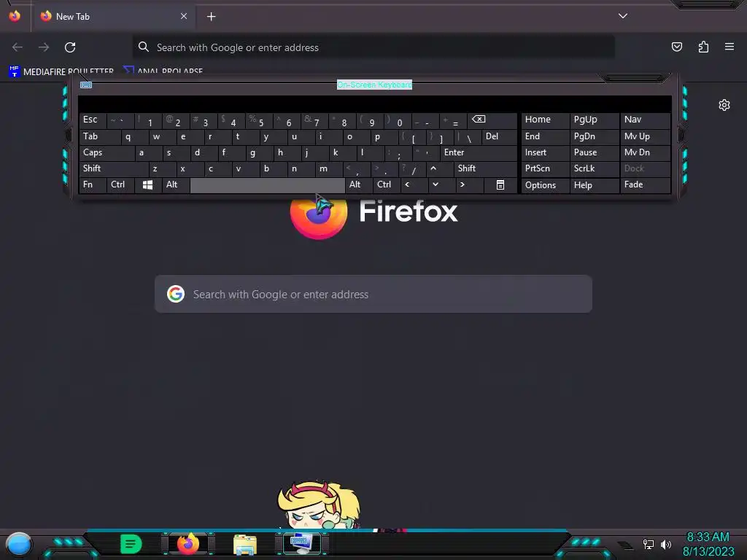Viewport: 747px width, 560px height.
Task: Open new tab with plus button
Action: click(211, 17)
